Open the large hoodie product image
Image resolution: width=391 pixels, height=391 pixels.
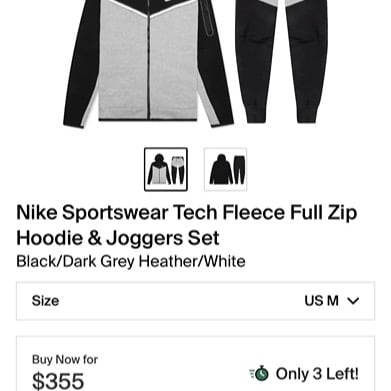point(148,63)
